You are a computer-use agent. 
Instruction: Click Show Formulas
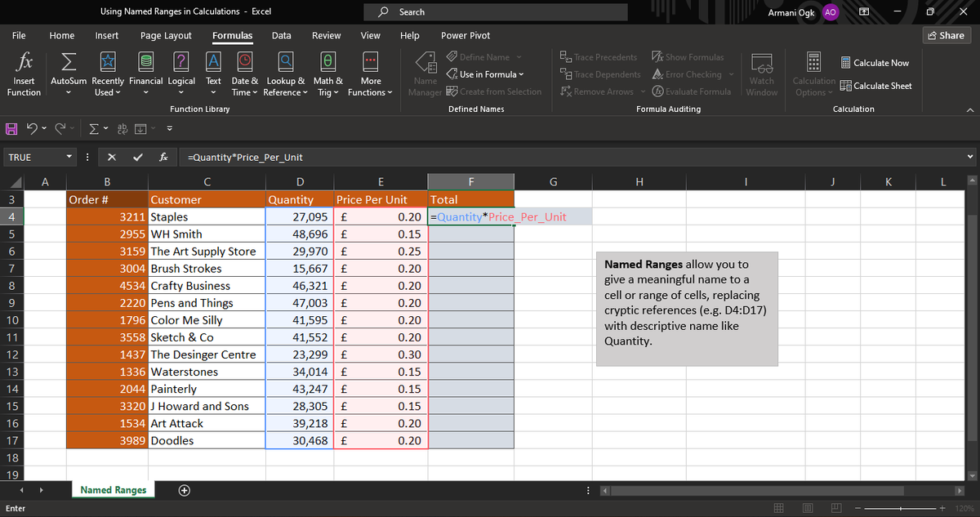coord(688,57)
